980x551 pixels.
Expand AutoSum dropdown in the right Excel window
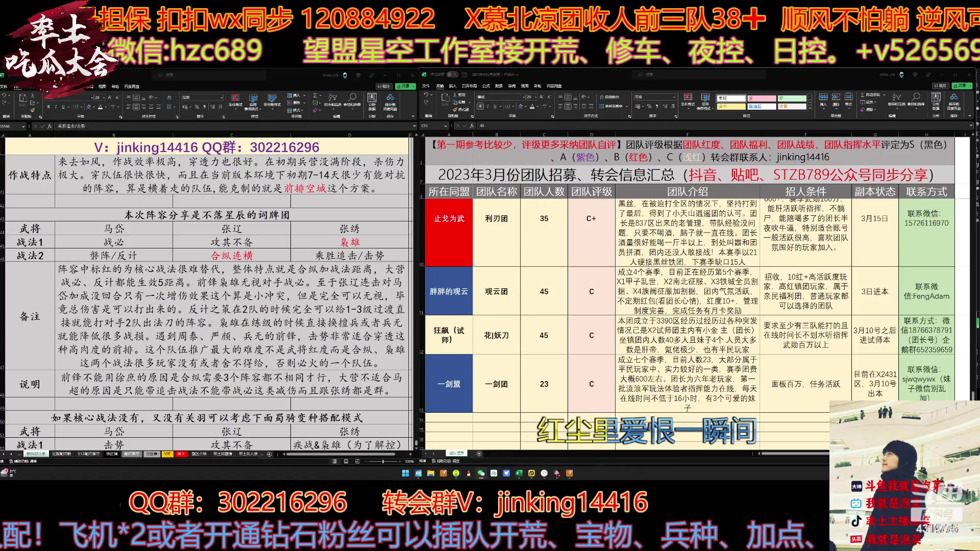pyautogui.click(x=884, y=95)
